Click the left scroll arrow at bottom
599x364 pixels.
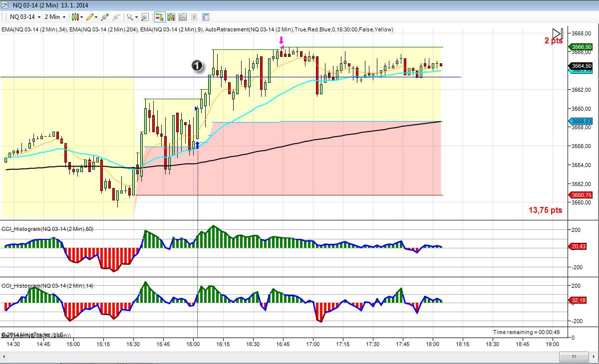(x=4, y=358)
